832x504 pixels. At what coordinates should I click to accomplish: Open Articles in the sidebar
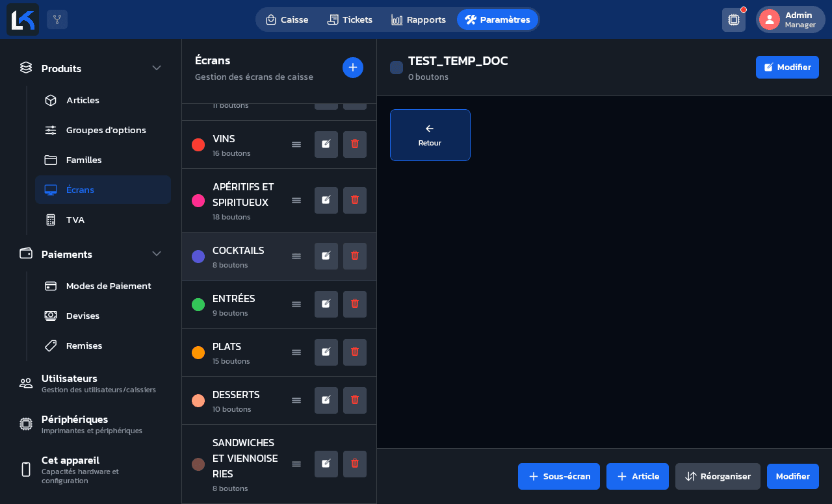pos(103,100)
